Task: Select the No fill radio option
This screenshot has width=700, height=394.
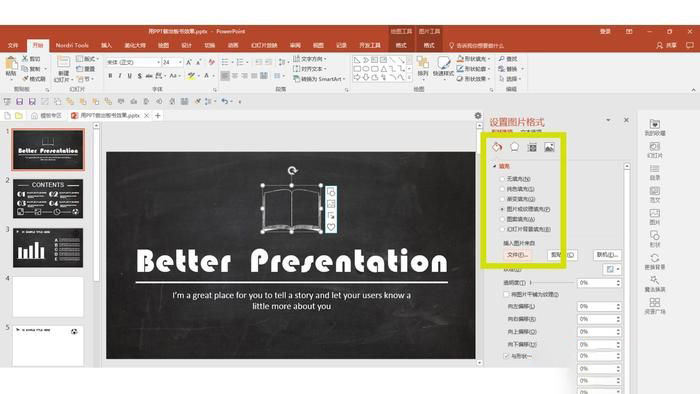Action: pyautogui.click(x=502, y=179)
